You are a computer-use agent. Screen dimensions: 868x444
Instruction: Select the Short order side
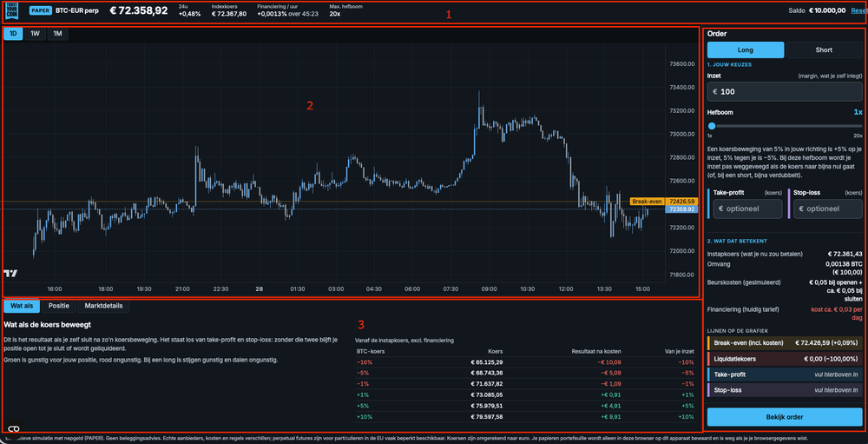(824, 50)
